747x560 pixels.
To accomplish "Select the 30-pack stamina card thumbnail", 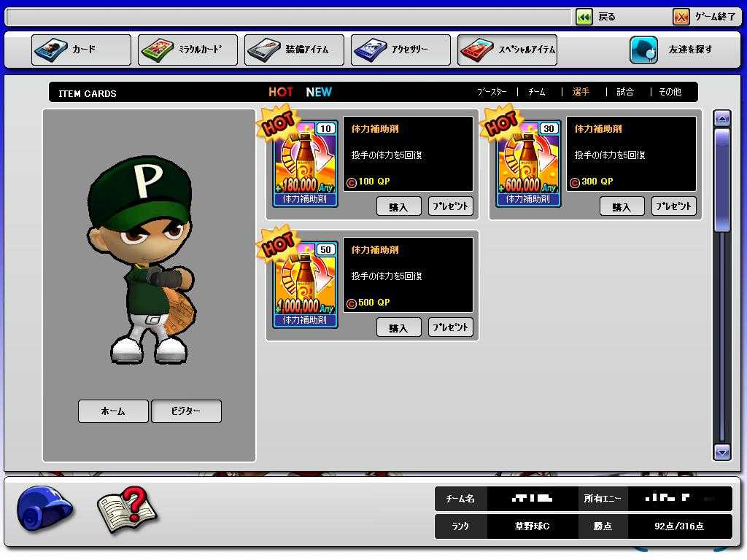I will click(528, 163).
